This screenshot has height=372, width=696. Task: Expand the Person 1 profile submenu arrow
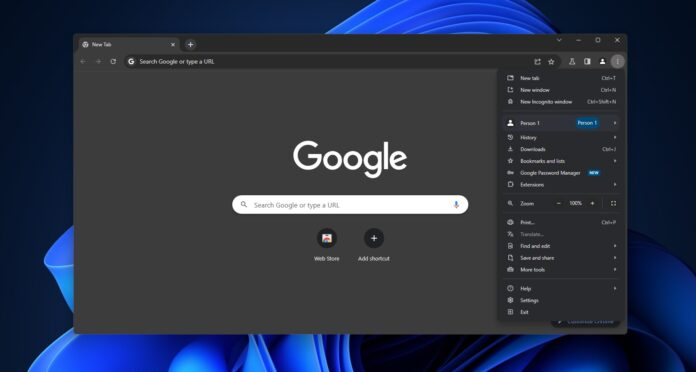pos(615,123)
